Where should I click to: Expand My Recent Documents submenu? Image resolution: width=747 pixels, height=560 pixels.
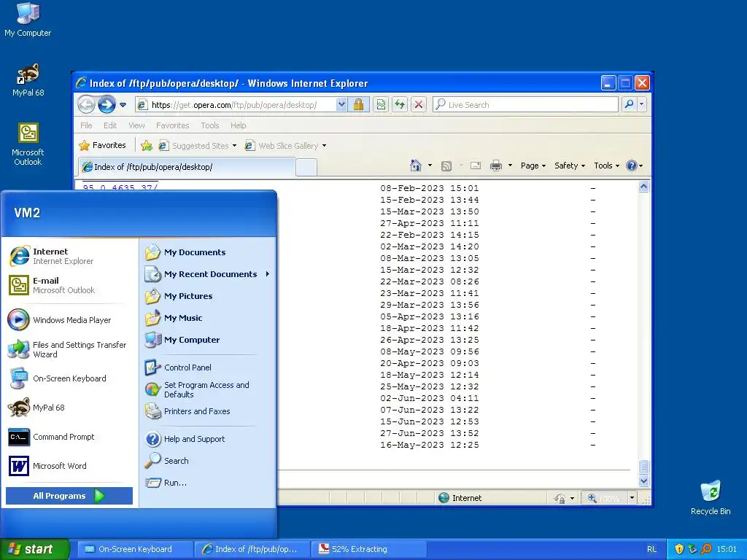(x=207, y=274)
